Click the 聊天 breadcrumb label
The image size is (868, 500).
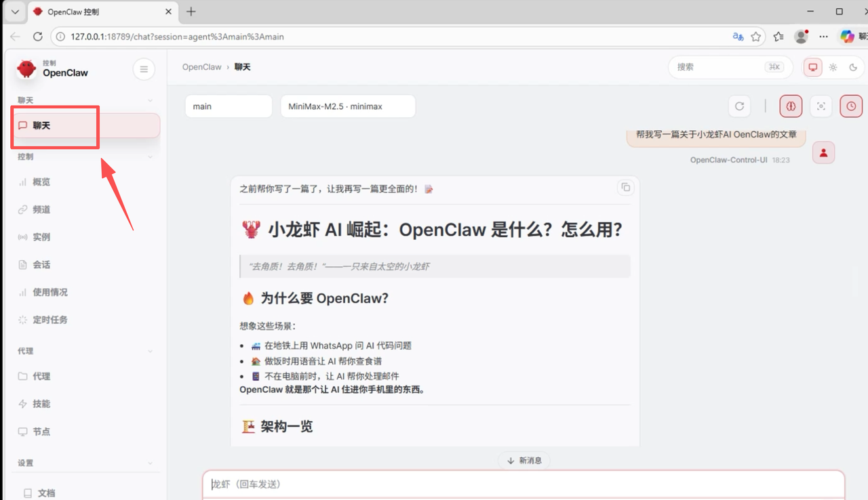click(x=243, y=67)
